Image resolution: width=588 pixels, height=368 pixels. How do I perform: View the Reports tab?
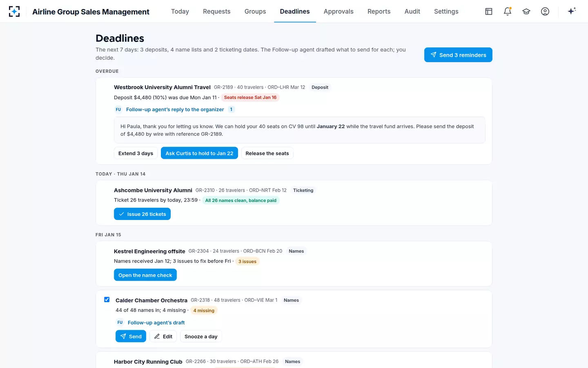coord(379,11)
